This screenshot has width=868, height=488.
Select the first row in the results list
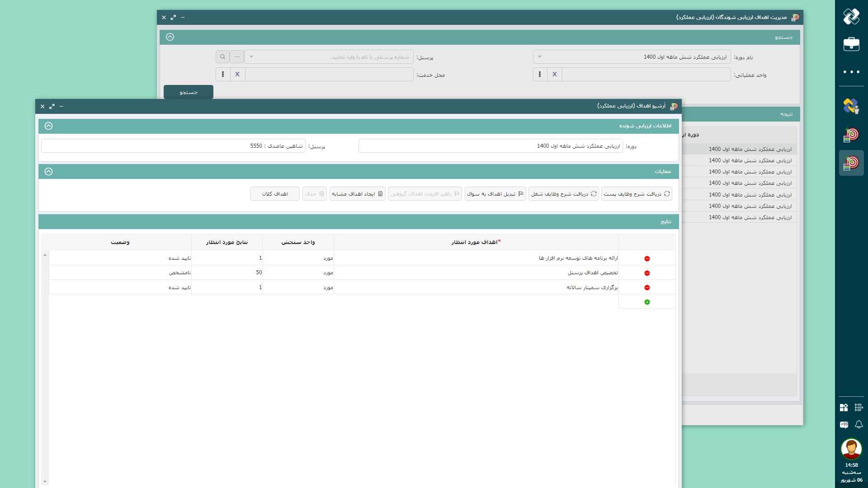point(750,149)
